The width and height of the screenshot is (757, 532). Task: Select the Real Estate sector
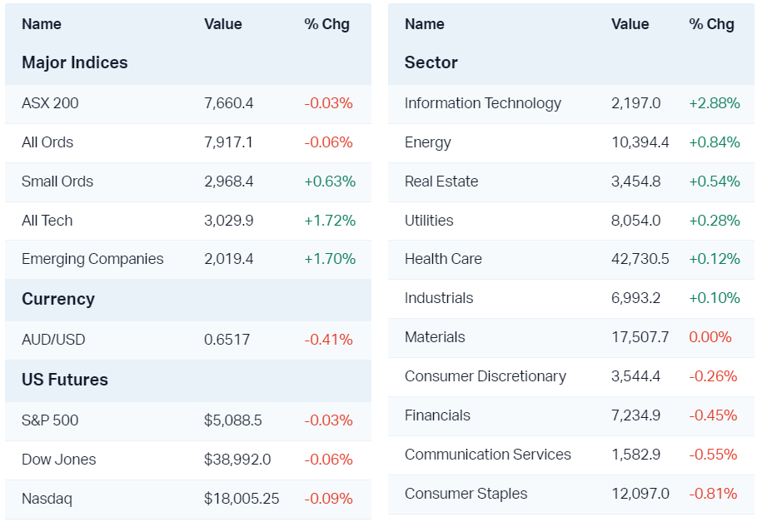click(441, 181)
